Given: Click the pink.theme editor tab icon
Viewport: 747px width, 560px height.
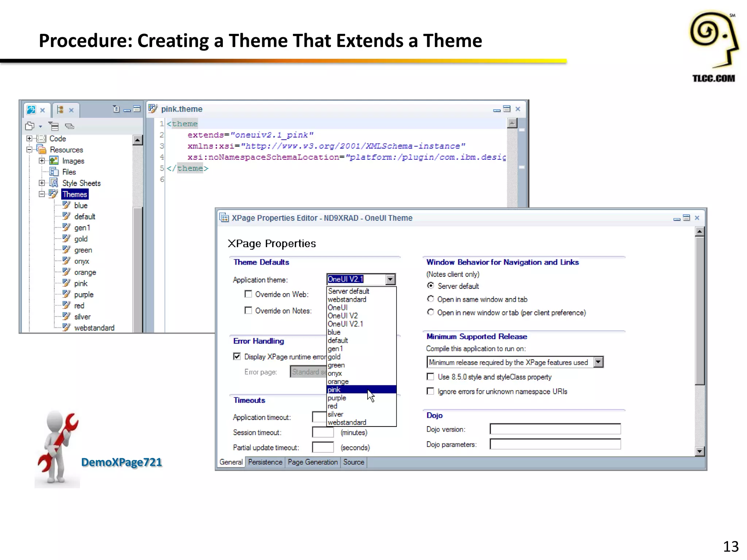Looking at the screenshot, I should click(x=153, y=109).
